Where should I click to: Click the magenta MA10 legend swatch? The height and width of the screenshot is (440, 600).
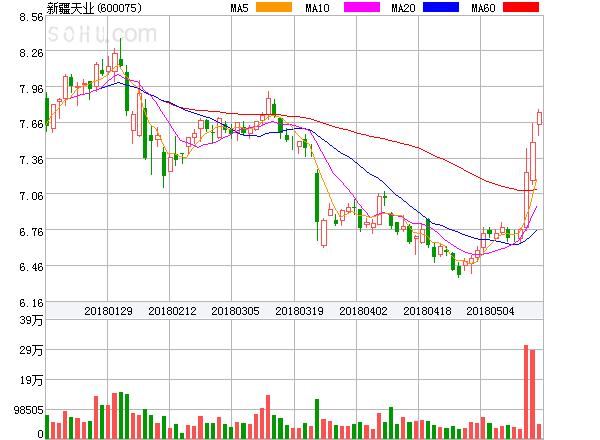tap(362, 7)
